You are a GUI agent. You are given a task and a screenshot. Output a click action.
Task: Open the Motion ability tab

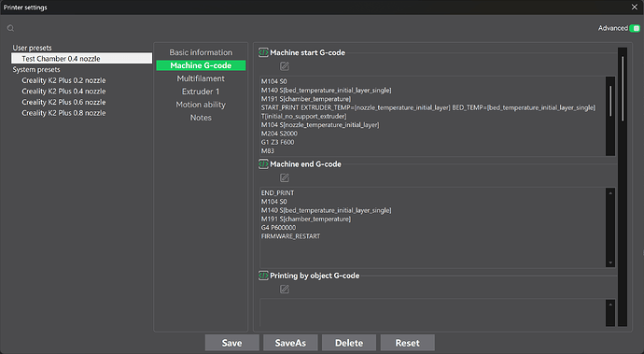tap(201, 105)
